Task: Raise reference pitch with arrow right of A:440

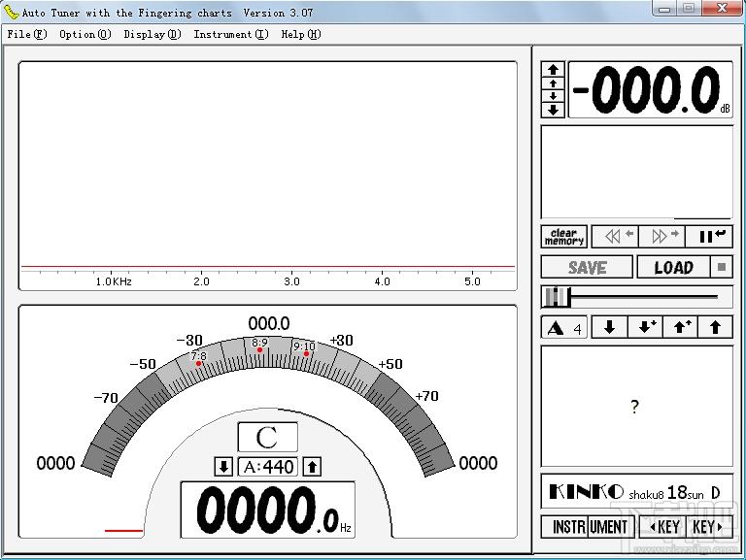Action: (x=312, y=467)
